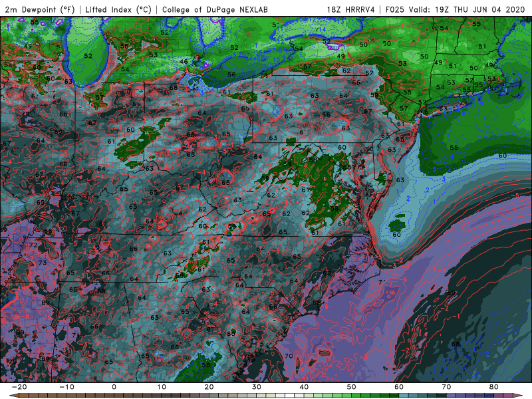Click the "18Z HRRRV4" model run label

coord(350,9)
